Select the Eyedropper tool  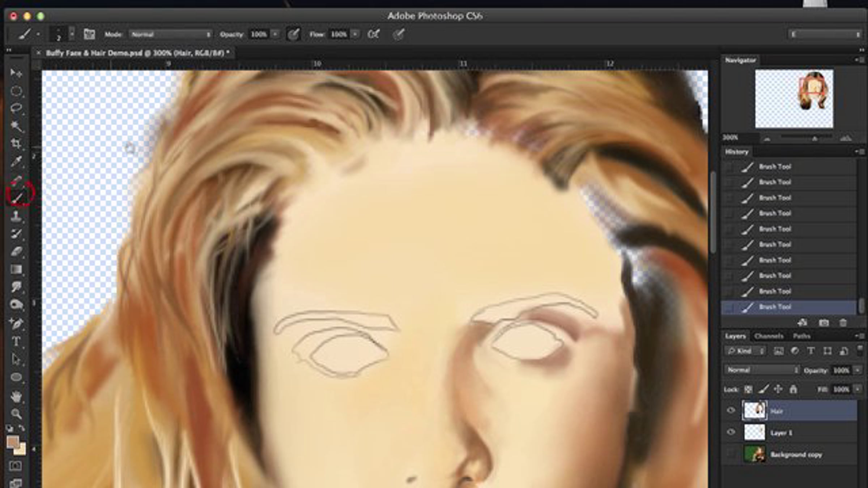click(16, 161)
